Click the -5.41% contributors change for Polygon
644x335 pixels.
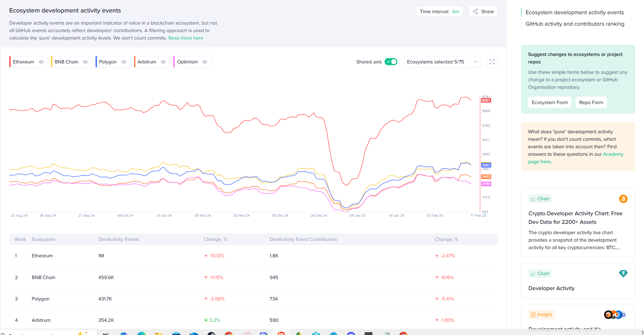tap(447, 299)
